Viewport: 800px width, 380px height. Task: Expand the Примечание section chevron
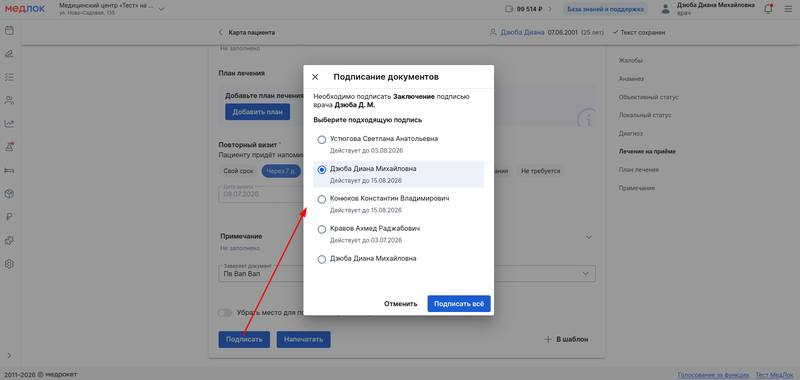[x=589, y=237]
